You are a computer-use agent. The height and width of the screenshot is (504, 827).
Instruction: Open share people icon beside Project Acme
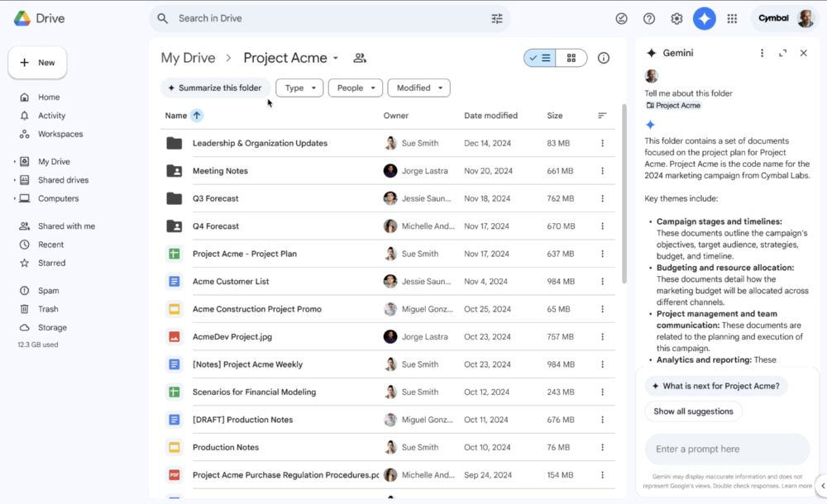tap(360, 58)
